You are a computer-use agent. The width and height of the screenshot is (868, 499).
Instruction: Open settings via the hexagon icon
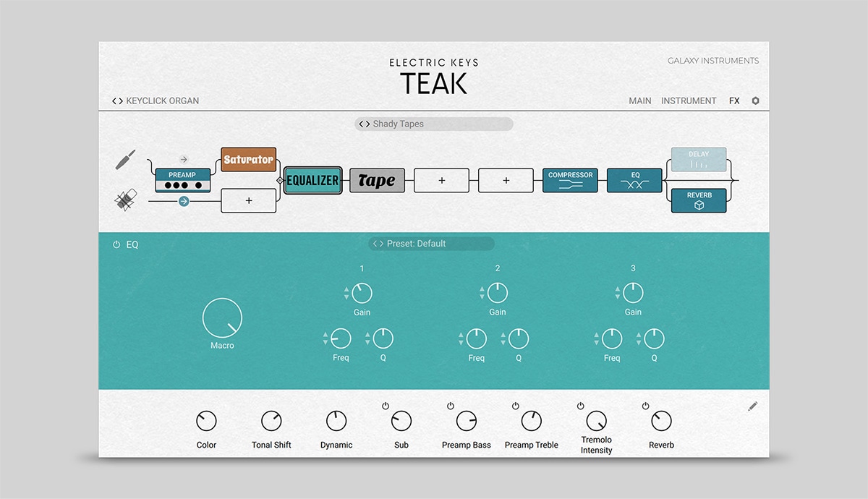[x=756, y=101]
